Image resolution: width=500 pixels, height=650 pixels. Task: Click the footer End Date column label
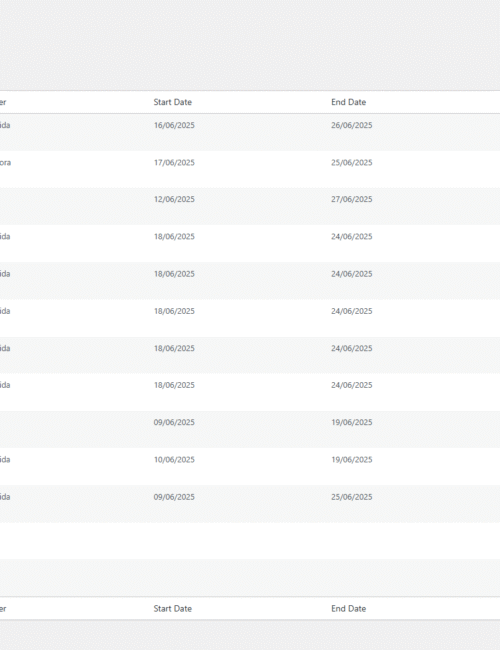348,609
